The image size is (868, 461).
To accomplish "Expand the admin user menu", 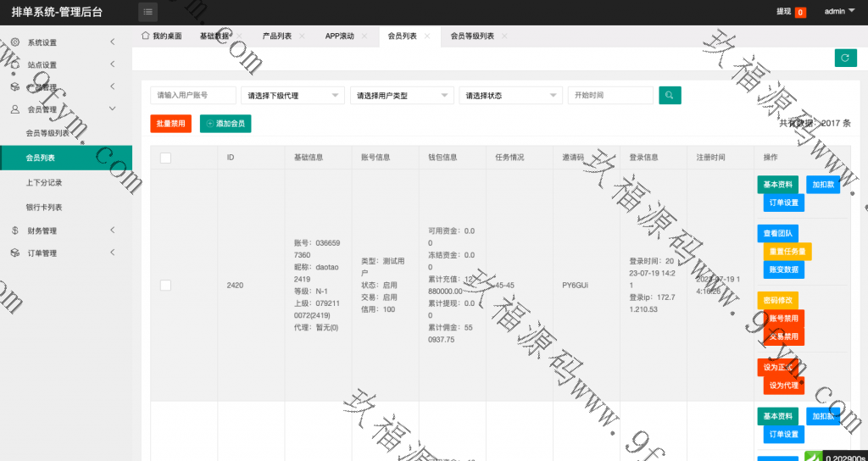I will tap(839, 12).
